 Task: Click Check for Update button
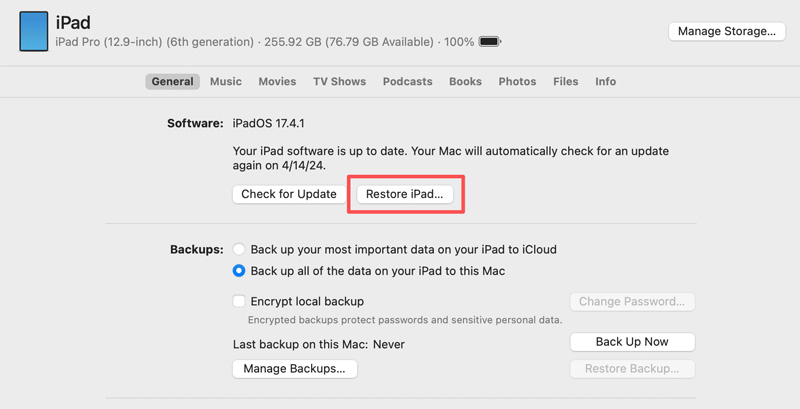[289, 194]
